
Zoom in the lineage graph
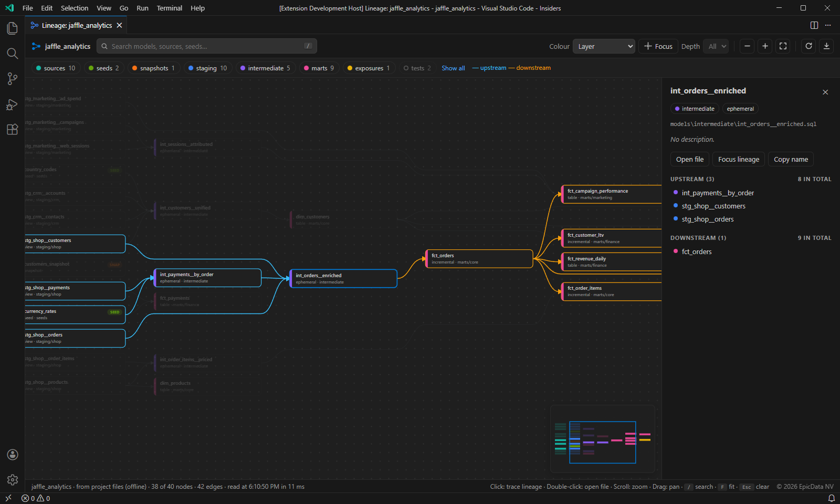(765, 46)
